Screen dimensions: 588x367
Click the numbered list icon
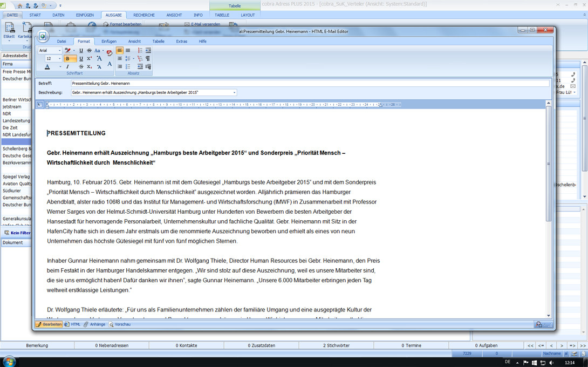coord(140,51)
